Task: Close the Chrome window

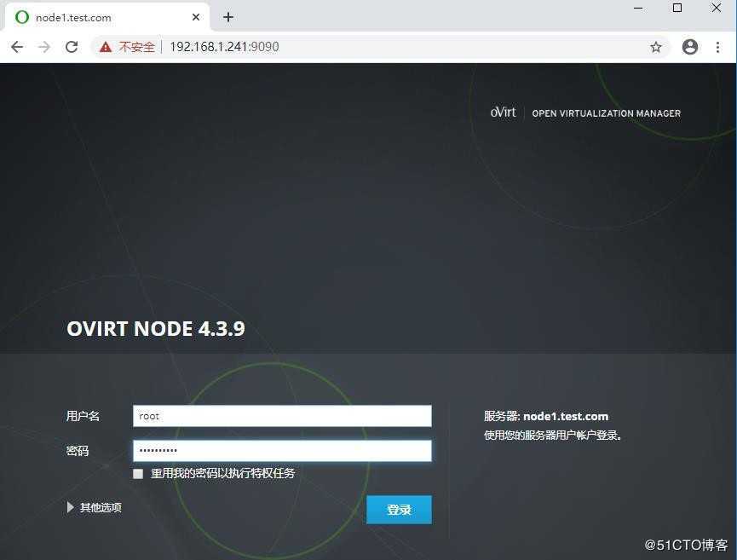Action: 716,8
